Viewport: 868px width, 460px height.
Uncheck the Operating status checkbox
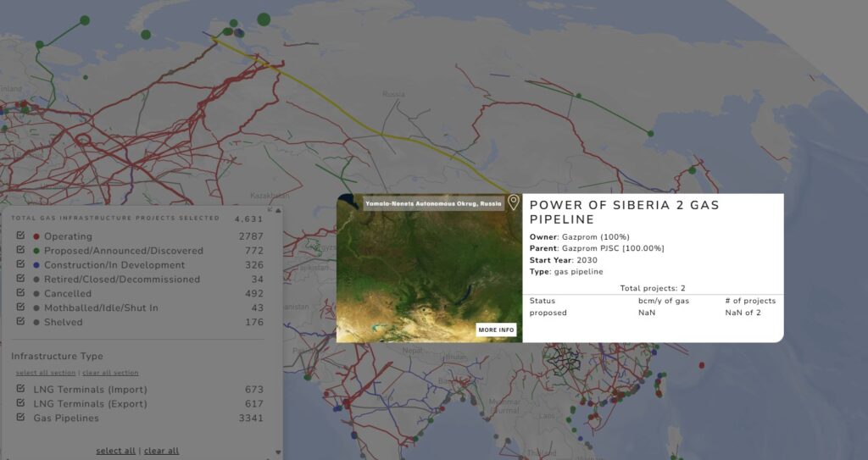(20, 236)
